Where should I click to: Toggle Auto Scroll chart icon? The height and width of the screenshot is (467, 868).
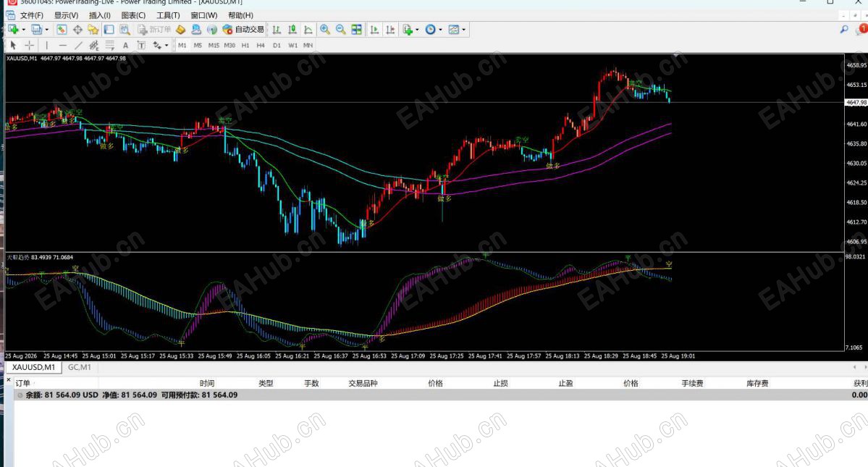(x=375, y=30)
